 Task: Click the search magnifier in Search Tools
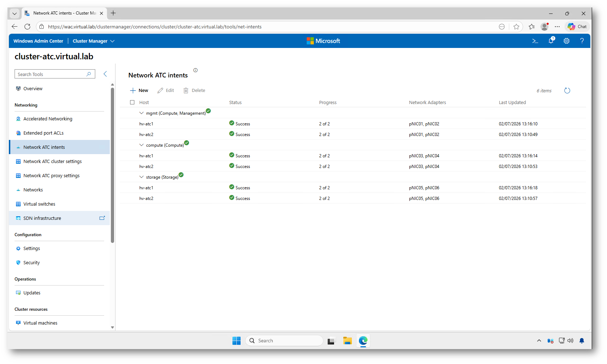click(89, 74)
